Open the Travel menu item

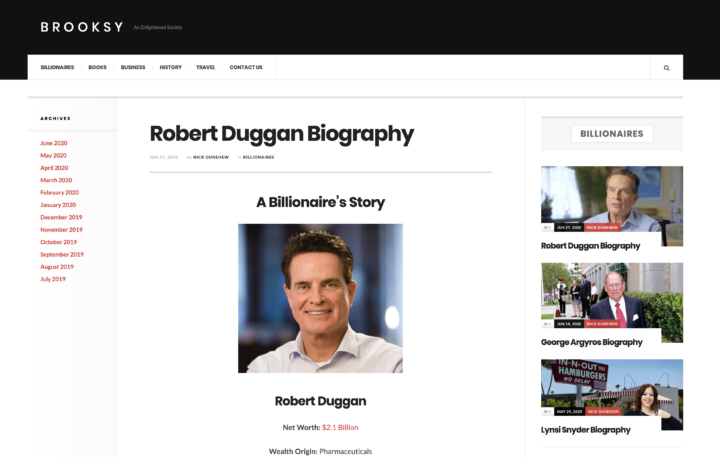coord(206,68)
